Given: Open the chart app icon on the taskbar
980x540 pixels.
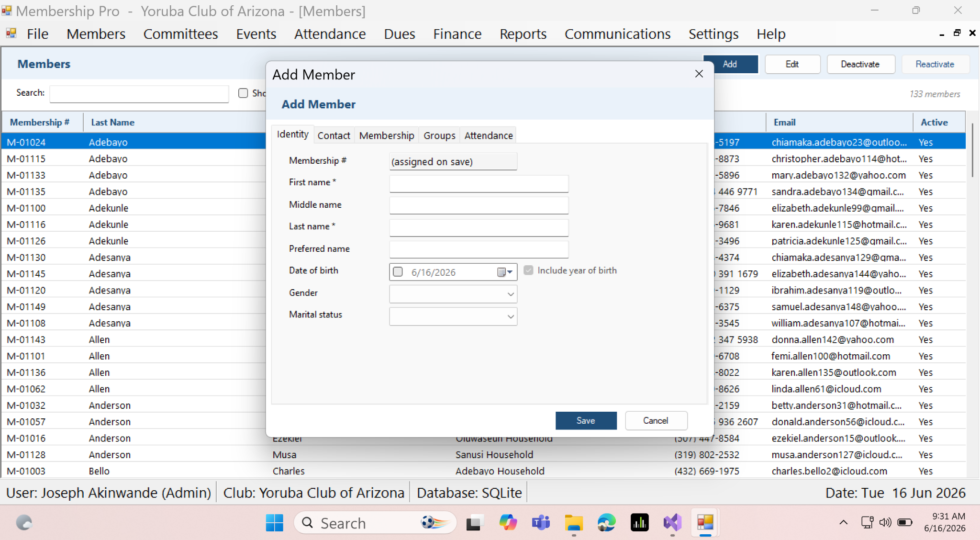Looking at the screenshot, I should coord(640,523).
